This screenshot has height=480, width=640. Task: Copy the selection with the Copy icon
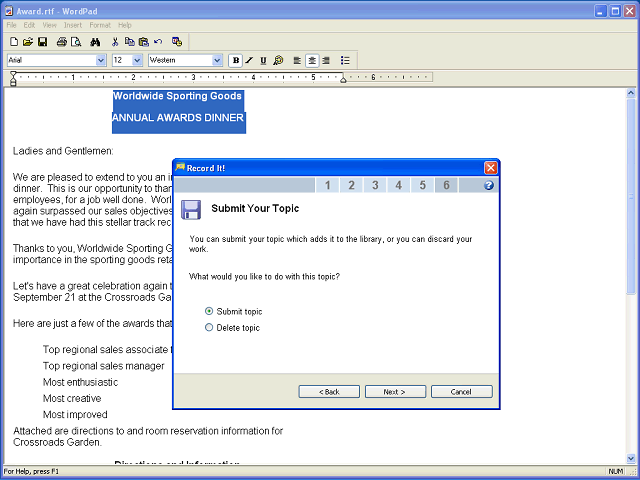tap(129, 42)
